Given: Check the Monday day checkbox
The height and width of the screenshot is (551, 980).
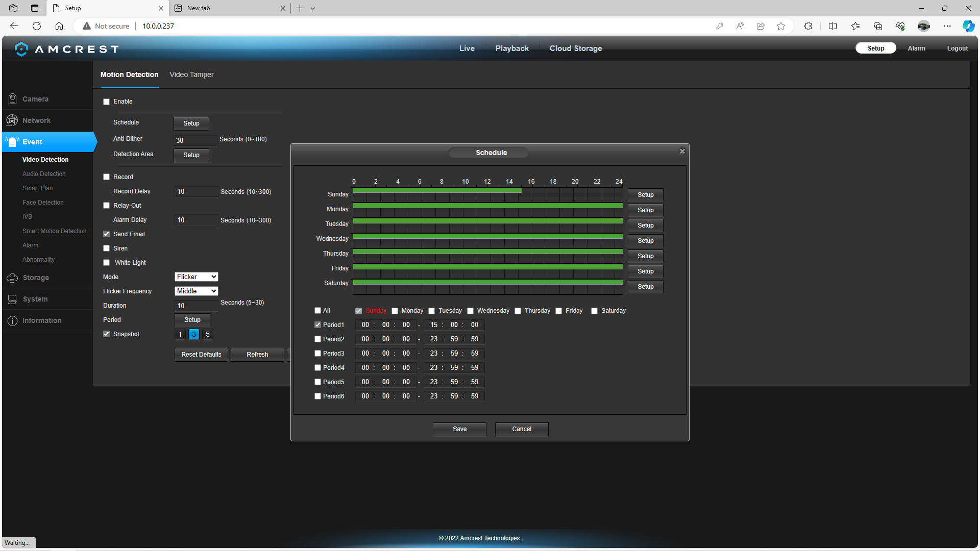Looking at the screenshot, I should (x=395, y=311).
